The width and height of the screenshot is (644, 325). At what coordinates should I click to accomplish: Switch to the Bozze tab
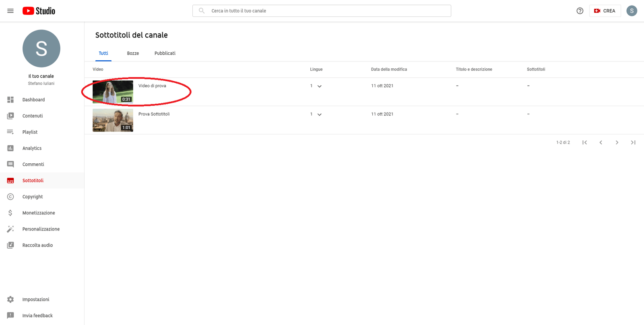tap(133, 53)
